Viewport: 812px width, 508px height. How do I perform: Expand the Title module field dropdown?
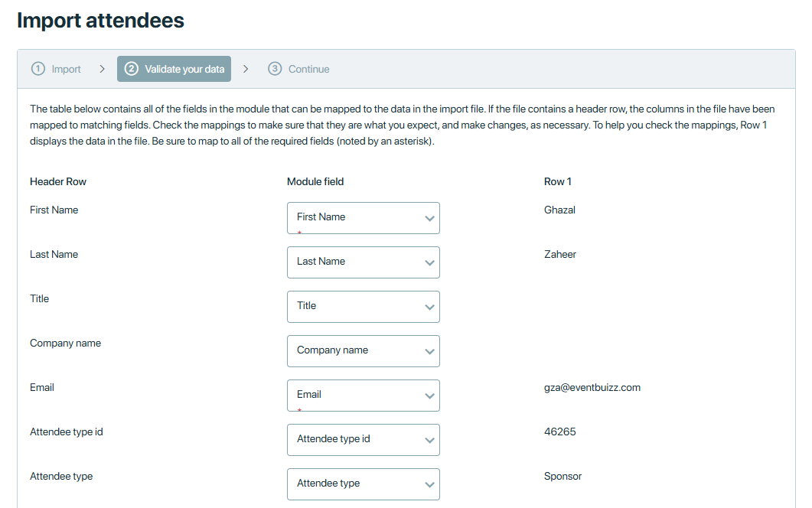click(363, 307)
